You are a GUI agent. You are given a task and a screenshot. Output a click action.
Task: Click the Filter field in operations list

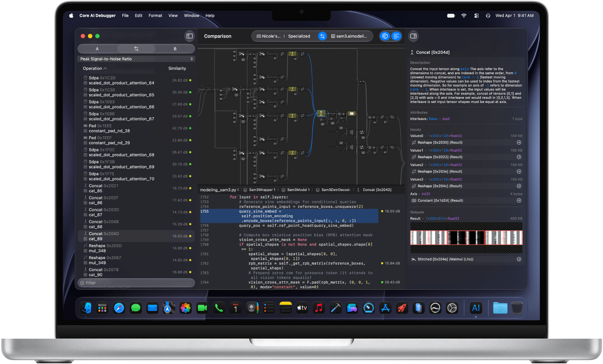[136, 283]
